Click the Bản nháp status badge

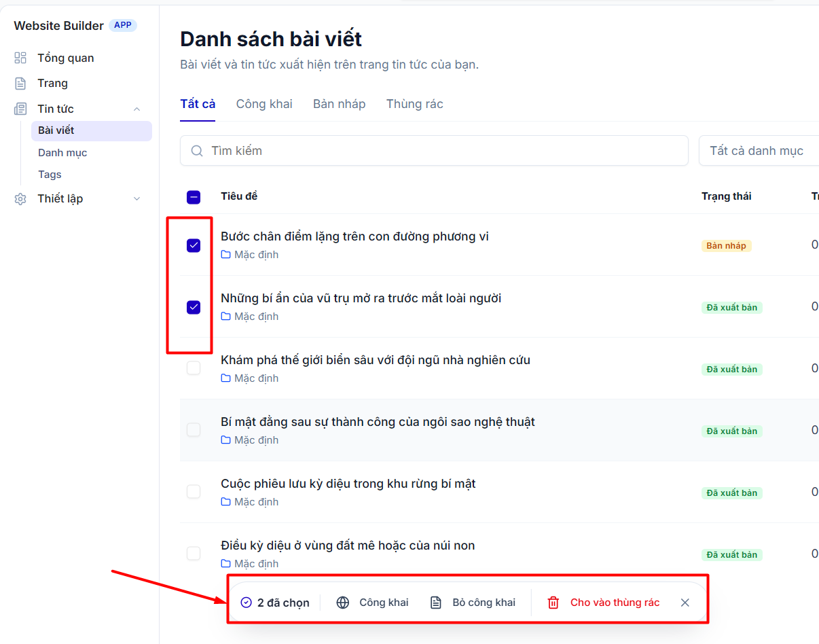(726, 246)
